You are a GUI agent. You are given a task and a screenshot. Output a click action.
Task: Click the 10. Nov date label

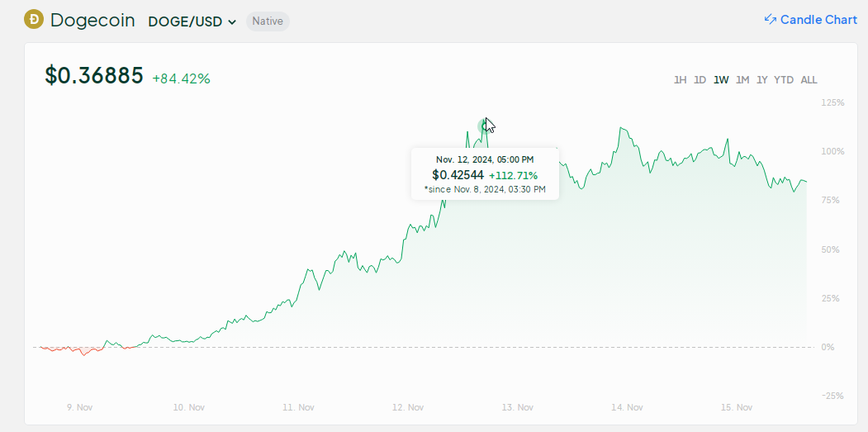point(189,407)
